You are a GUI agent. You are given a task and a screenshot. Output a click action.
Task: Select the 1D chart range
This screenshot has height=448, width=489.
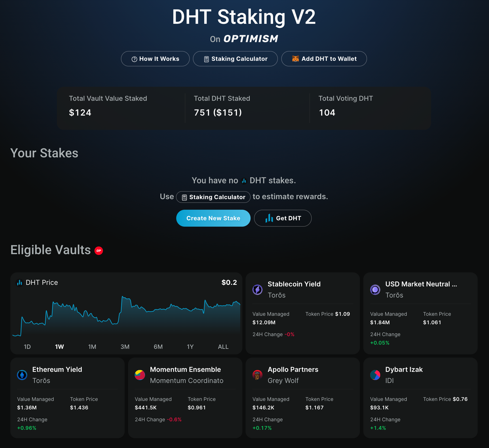pyautogui.click(x=27, y=347)
